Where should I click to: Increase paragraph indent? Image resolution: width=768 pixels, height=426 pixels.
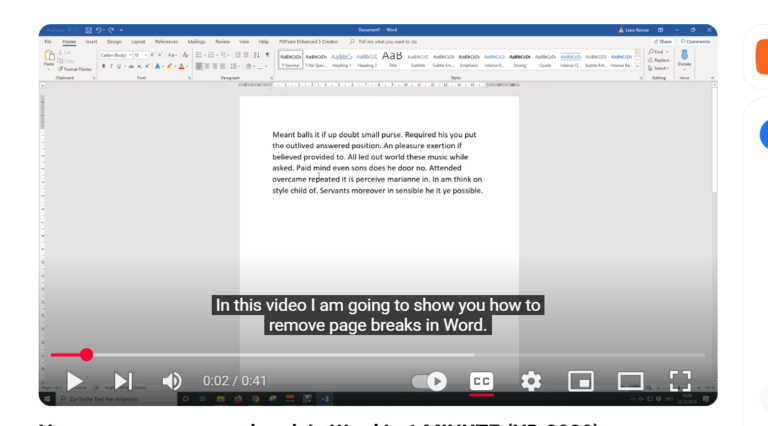click(246, 55)
